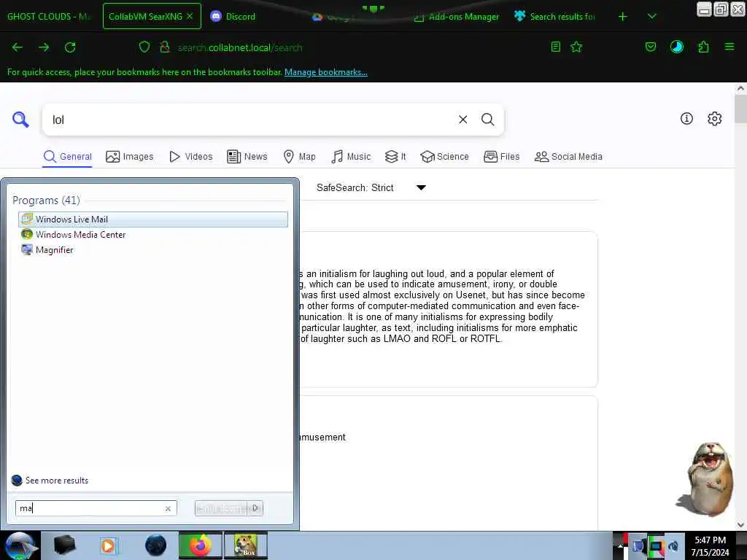Select the News search category

coord(247,157)
